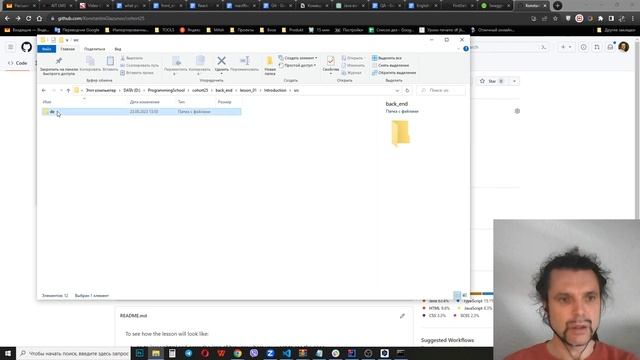Create a New folder via ribbon icon
The height and width of the screenshot is (360, 640).
(x=270, y=66)
